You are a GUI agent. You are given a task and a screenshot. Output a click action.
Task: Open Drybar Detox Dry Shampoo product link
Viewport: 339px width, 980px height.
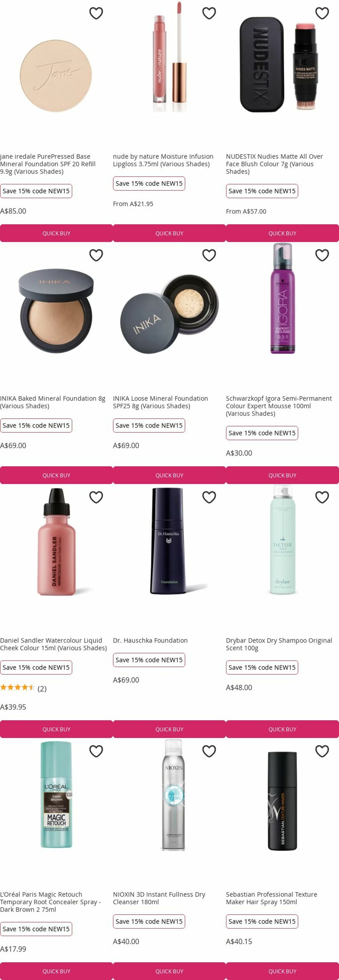[x=279, y=644]
